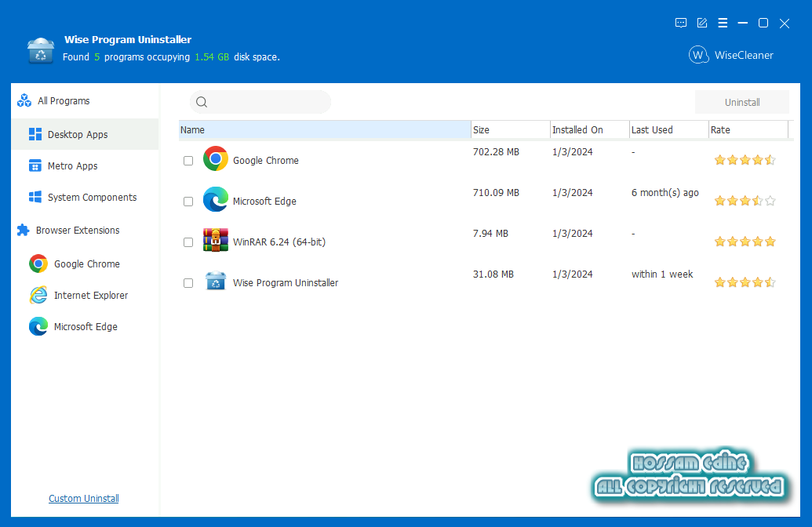Viewport: 812px width, 527px height.
Task: Select Browser Extensions category
Action: coord(78,231)
